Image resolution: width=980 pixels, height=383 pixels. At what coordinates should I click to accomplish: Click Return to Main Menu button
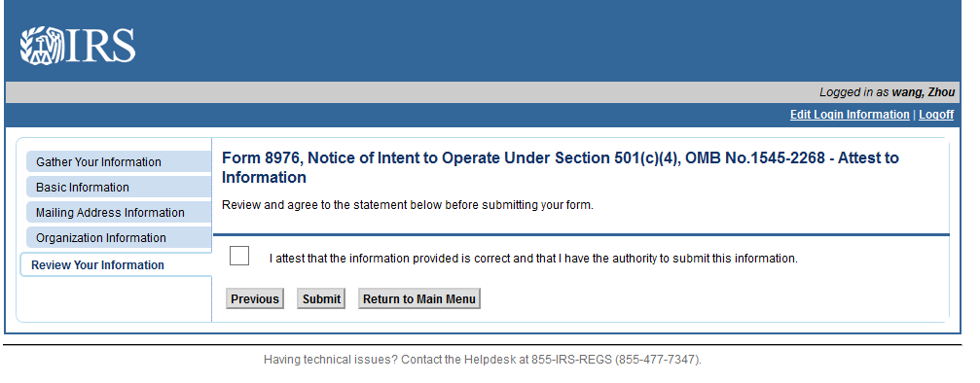[419, 298]
